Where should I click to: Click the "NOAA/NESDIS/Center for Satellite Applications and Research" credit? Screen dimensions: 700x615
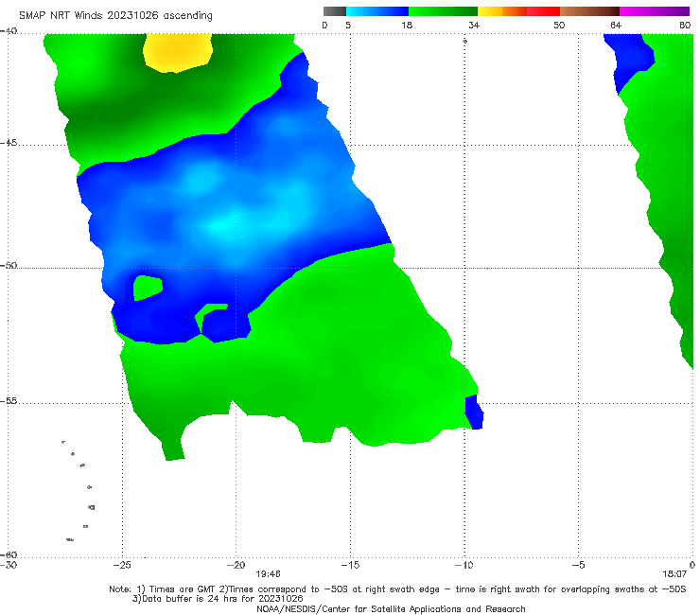tap(391, 608)
